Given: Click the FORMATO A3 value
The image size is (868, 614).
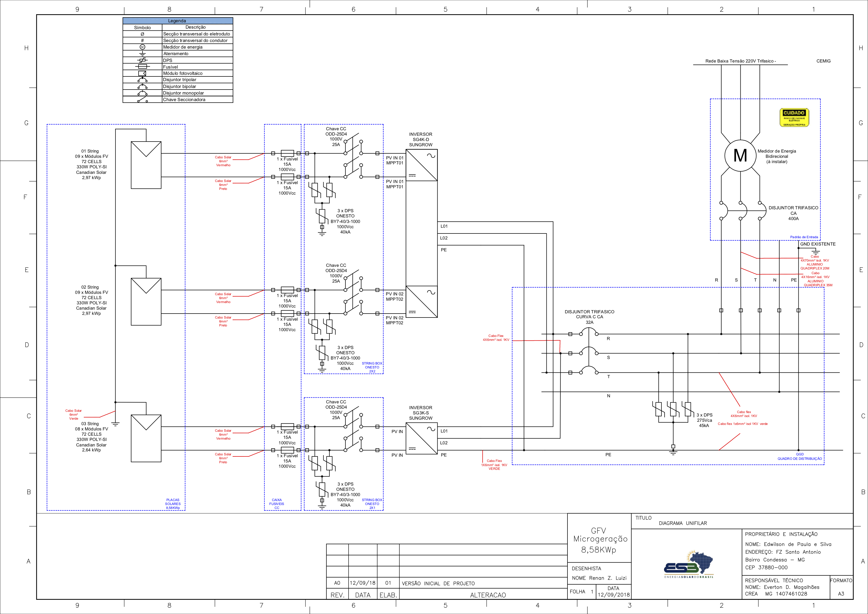Looking at the screenshot, I should click(841, 594).
